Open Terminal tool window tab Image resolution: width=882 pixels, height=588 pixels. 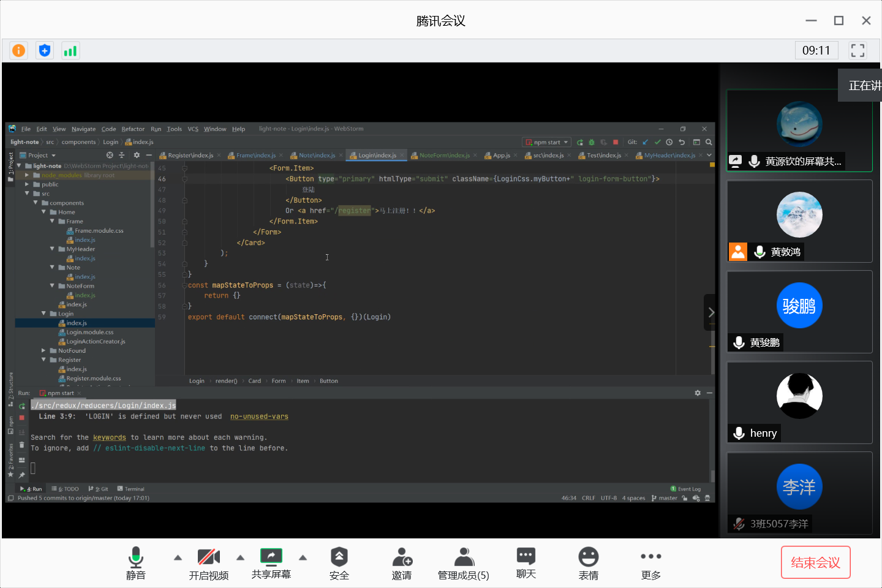coord(131,489)
